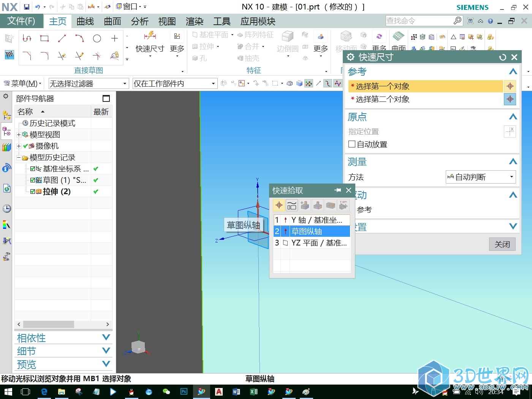Collapse the 测量 section
Screen dimensions: 532x399
point(513,161)
